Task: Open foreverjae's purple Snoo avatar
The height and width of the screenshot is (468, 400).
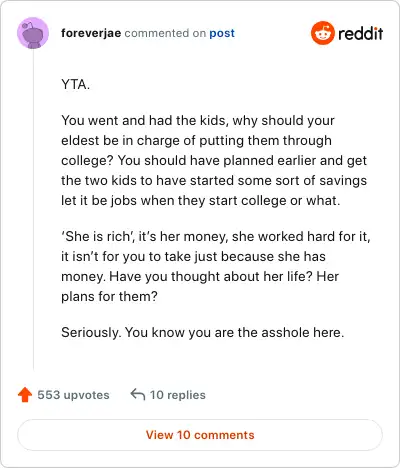Action: (33, 33)
